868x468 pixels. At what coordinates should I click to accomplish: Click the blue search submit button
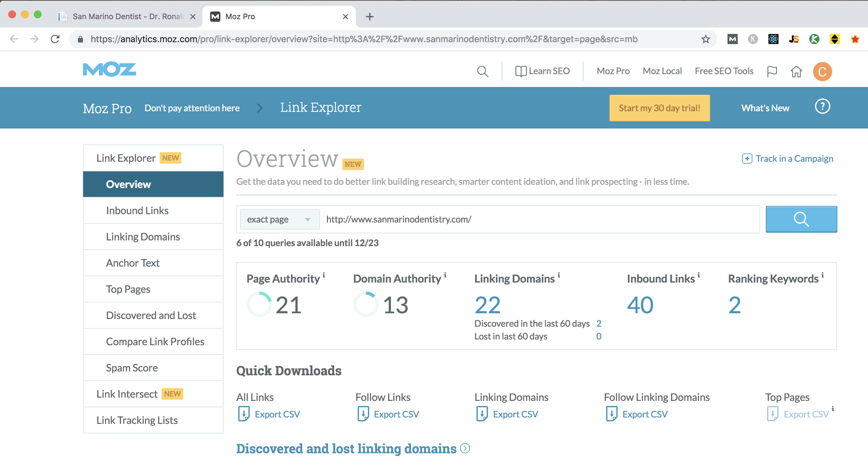[x=801, y=219]
